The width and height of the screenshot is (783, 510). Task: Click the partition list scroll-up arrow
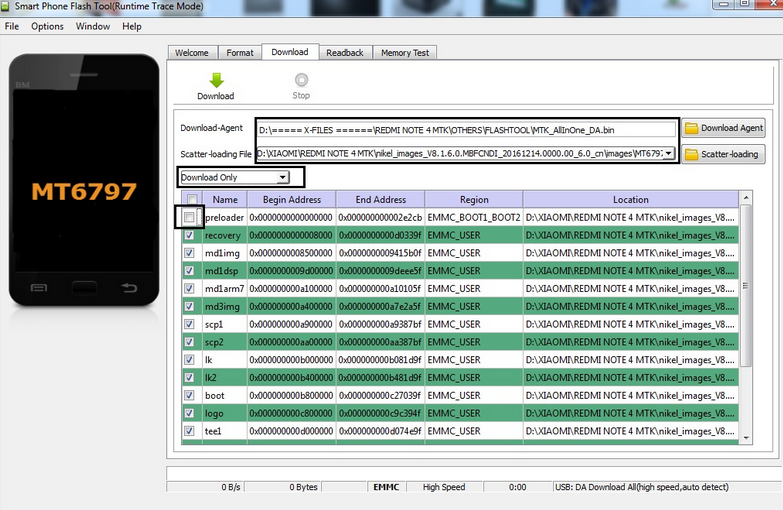[x=746, y=198]
